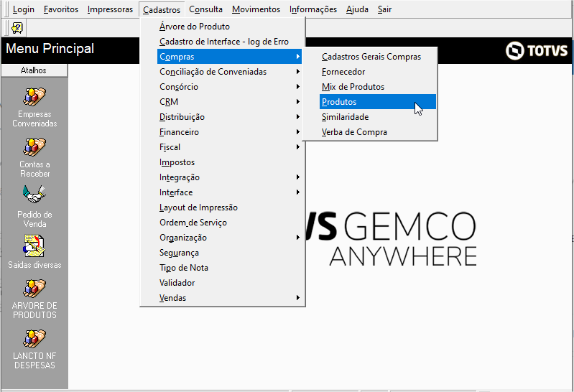Image resolution: width=574 pixels, height=392 pixels.
Task: Select Ordem de Serviço menu entry
Action: (x=229, y=222)
